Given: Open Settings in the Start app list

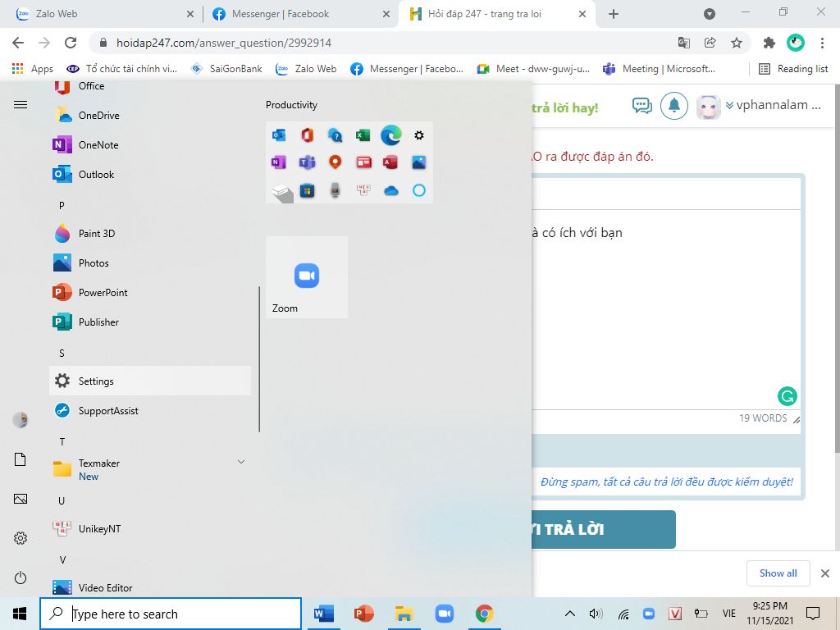Looking at the screenshot, I should tap(150, 381).
